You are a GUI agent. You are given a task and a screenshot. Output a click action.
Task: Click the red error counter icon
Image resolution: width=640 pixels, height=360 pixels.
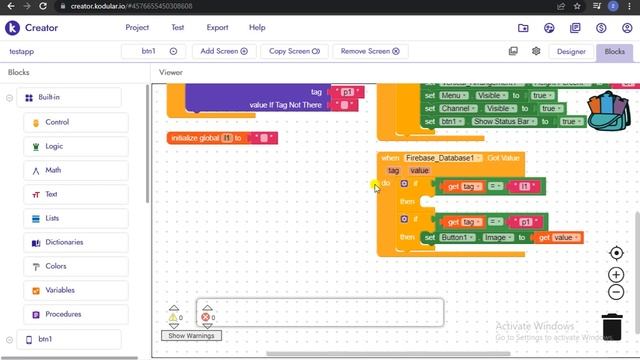205,317
